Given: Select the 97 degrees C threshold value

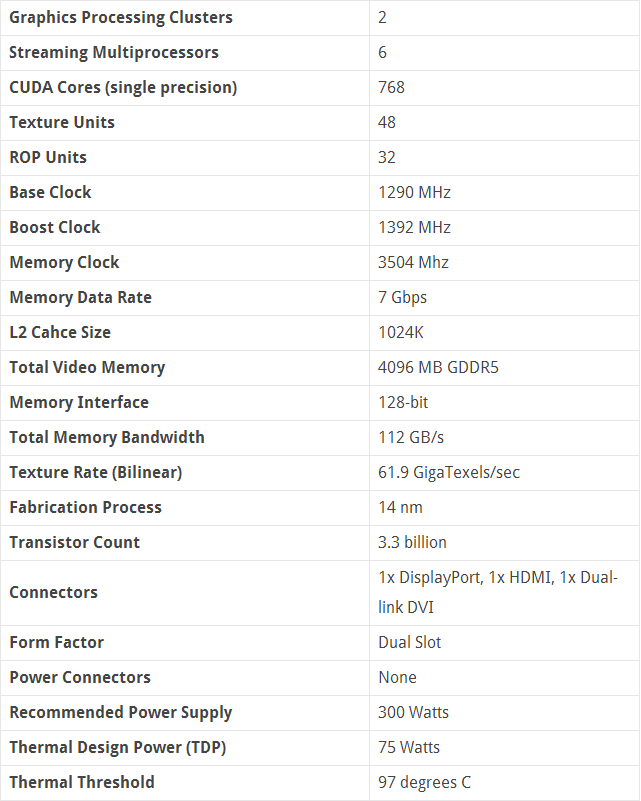Looking at the screenshot, I should coord(424,782).
